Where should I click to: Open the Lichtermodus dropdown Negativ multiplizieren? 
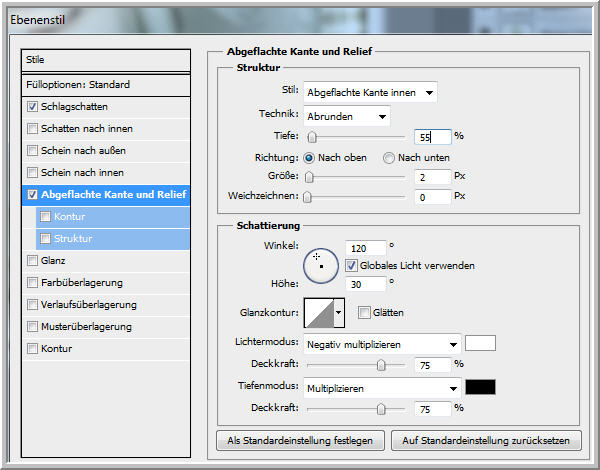[382, 344]
